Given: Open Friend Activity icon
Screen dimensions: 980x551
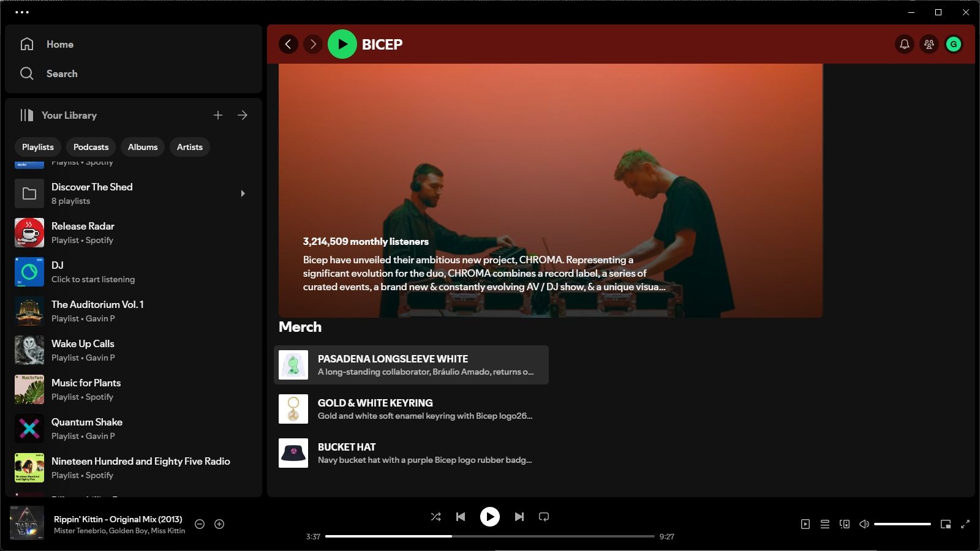Looking at the screenshot, I should 929,44.
